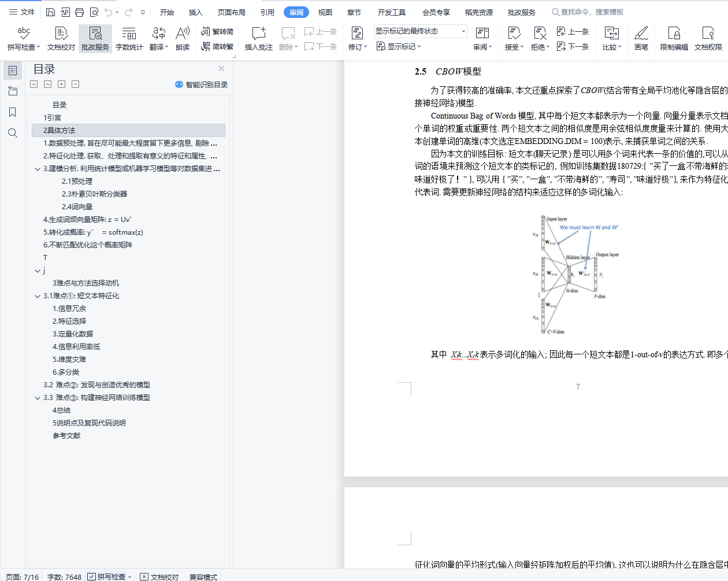Open the outline view icon in left sidebar
The image size is (728, 581).
pyautogui.click(x=13, y=71)
